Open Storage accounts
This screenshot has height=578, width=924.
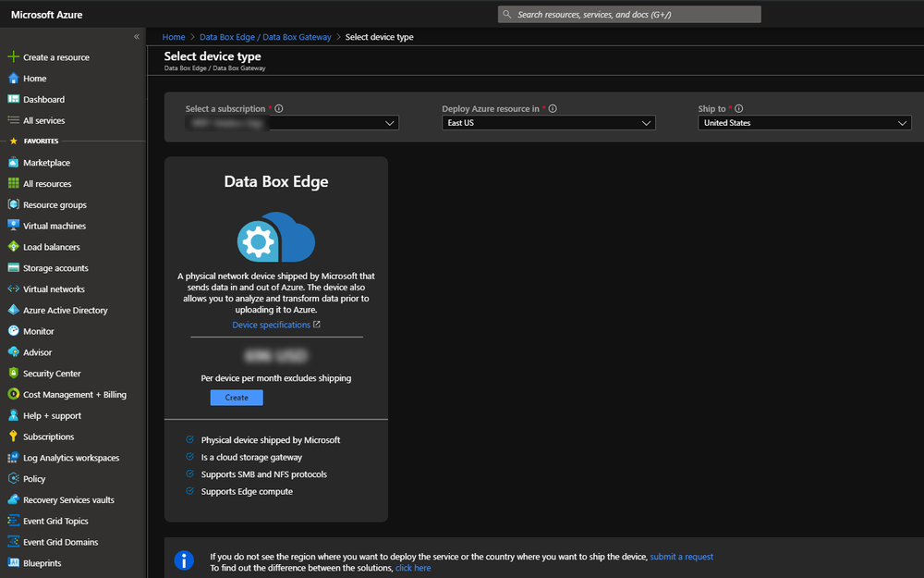coord(55,267)
